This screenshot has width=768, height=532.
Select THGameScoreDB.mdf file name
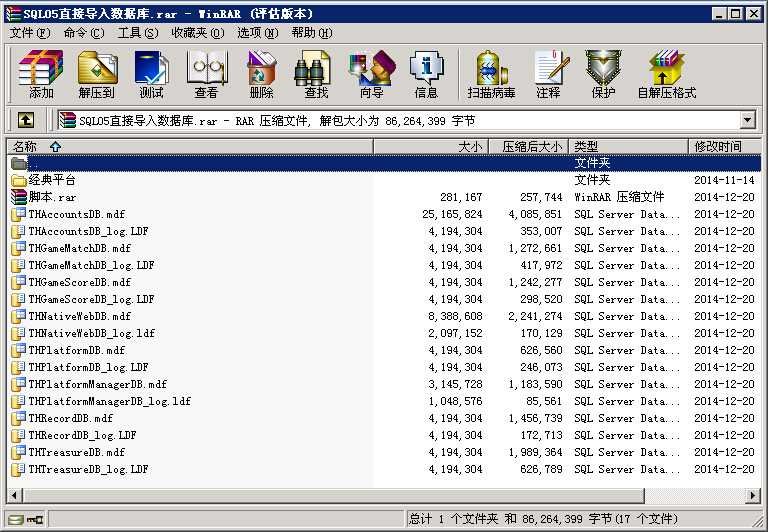(x=79, y=282)
